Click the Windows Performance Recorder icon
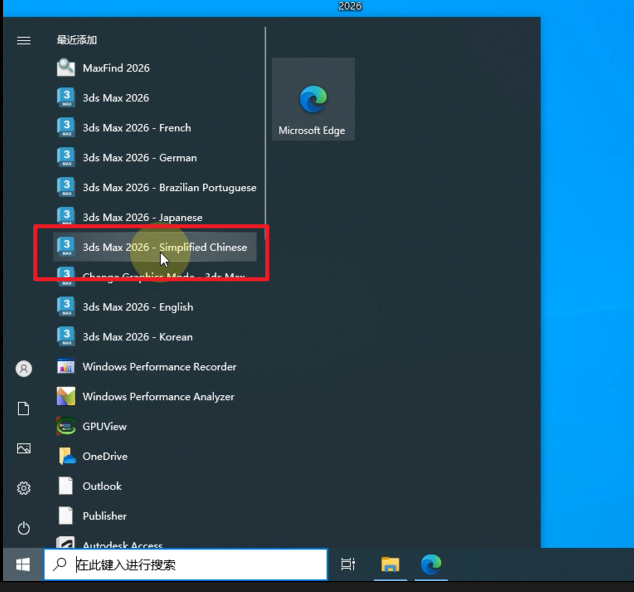This screenshot has height=592, width=634. pyautogui.click(x=66, y=367)
